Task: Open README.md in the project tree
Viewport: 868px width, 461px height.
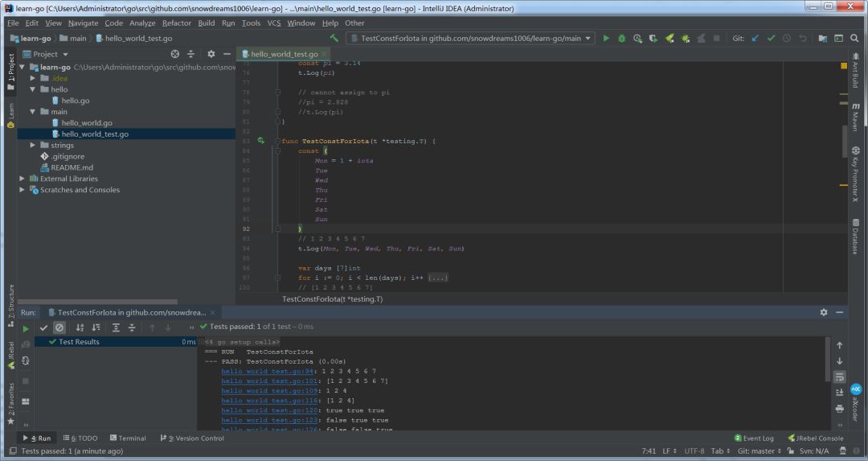Action: point(72,167)
